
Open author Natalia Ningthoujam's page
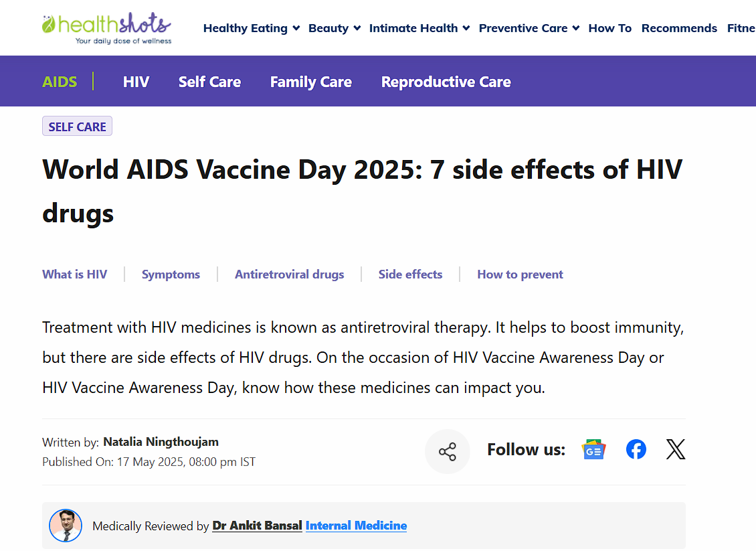point(161,442)
